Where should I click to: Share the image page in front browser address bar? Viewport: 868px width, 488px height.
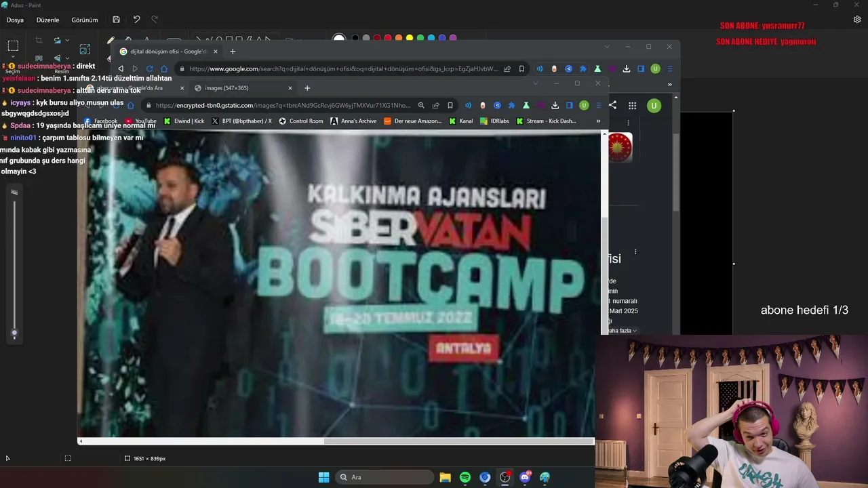click(x=435, y=105)
